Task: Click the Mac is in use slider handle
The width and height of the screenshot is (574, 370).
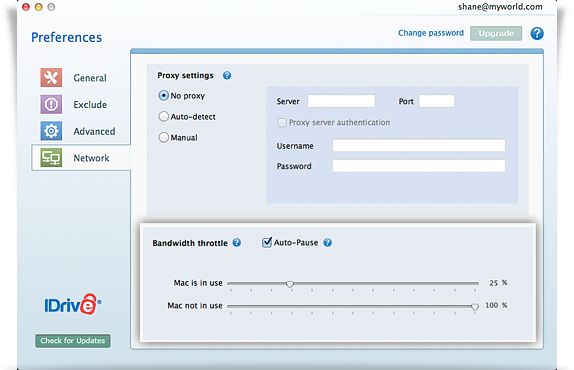Action: tap(290, 284)
